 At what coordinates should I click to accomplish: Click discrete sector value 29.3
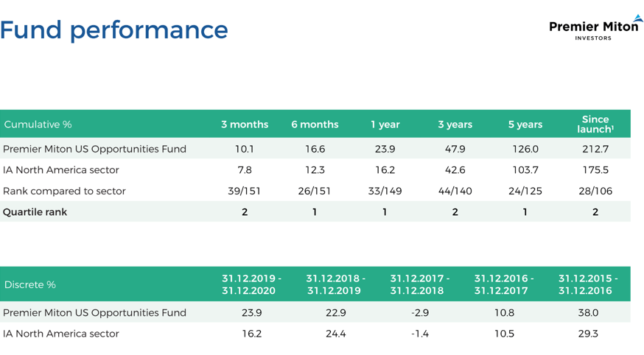coord(588,334)
